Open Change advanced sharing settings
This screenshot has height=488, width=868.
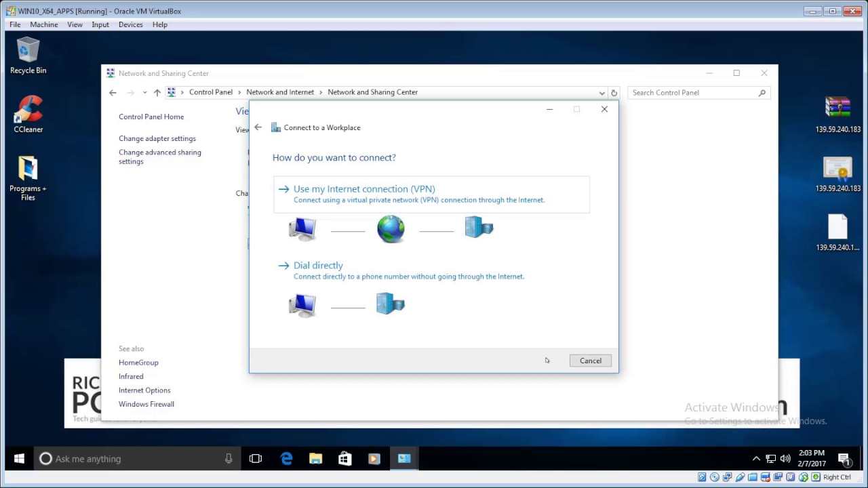(160, 157)
